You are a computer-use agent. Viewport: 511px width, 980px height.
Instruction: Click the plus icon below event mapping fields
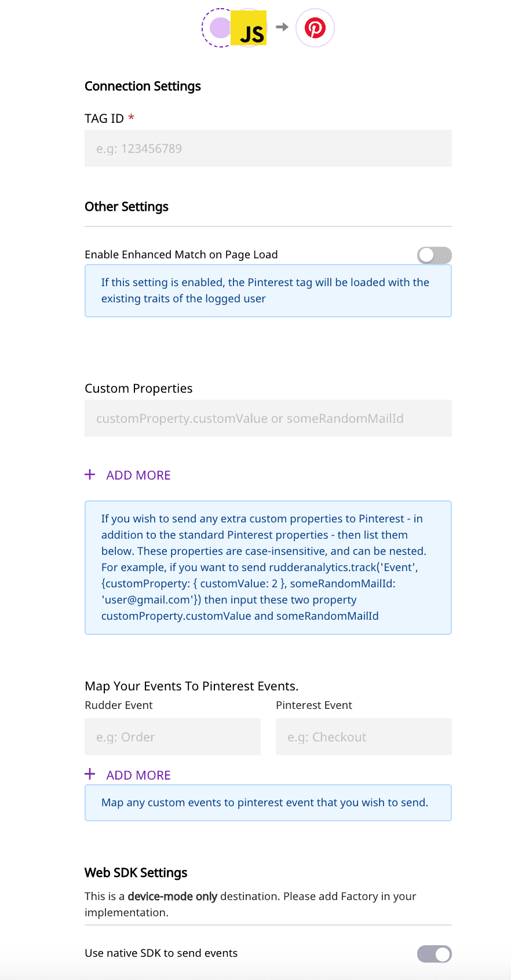pos(90,774)
